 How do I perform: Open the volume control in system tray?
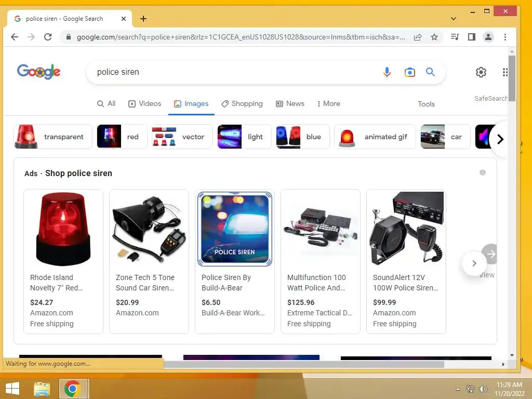(483, 389)
